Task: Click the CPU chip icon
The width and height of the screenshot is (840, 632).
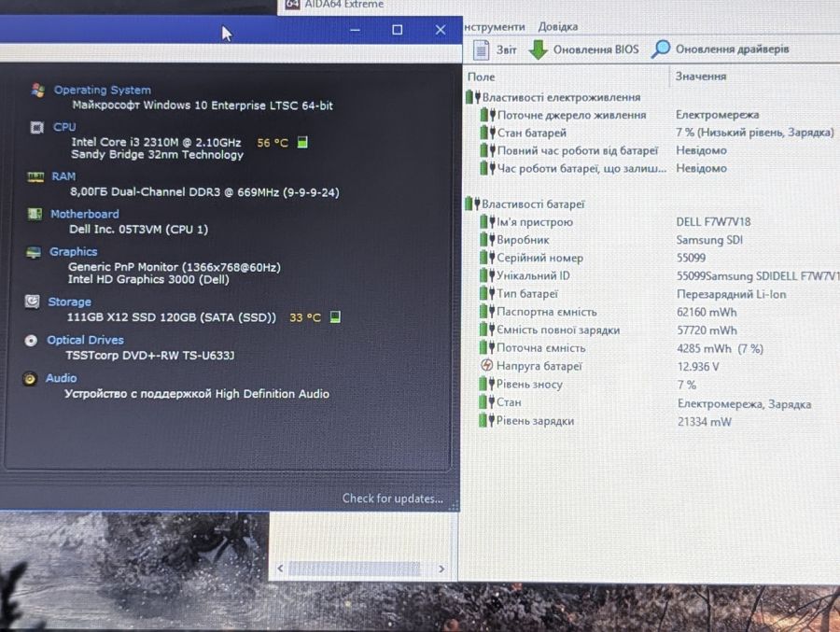Action: click(36, 128)
